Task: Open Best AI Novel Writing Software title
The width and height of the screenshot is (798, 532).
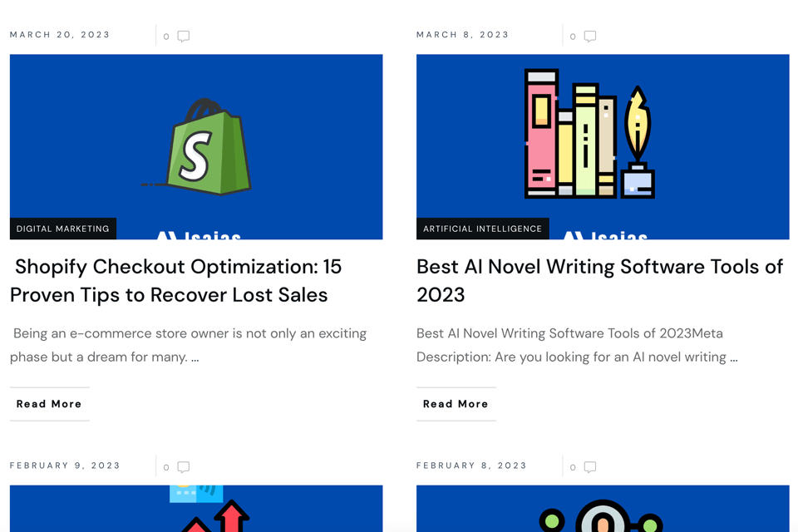Action: [599, 280]
